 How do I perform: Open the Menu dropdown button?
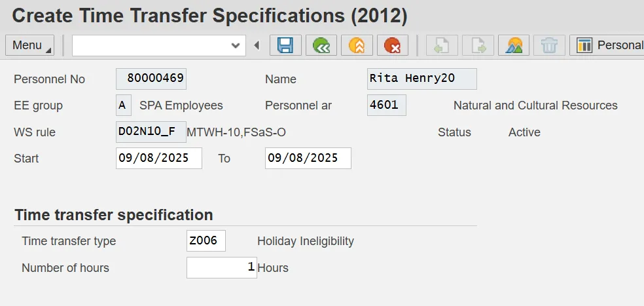click(30, 45)
